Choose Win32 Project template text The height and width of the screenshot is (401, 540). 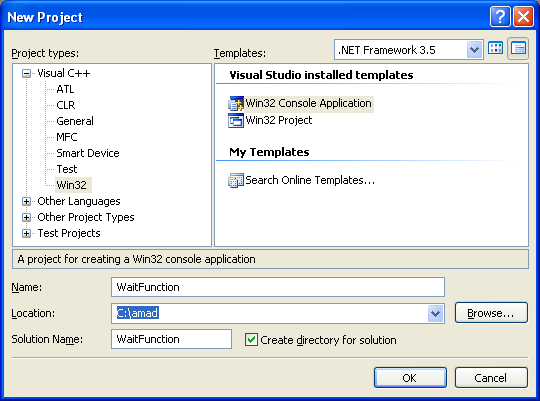coord(279,121)
